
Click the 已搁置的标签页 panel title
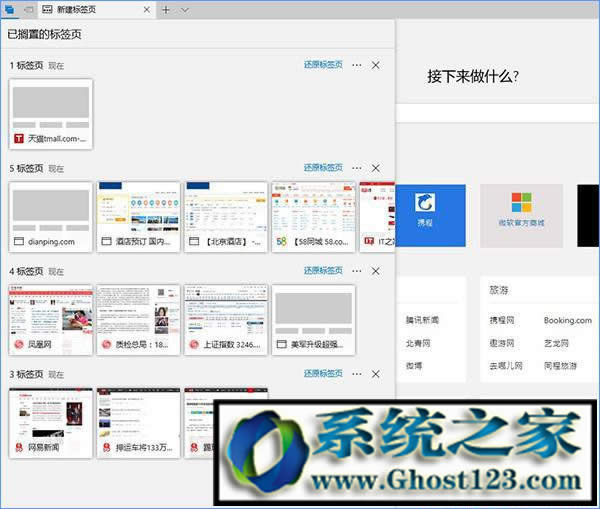[x=44, y=34]
